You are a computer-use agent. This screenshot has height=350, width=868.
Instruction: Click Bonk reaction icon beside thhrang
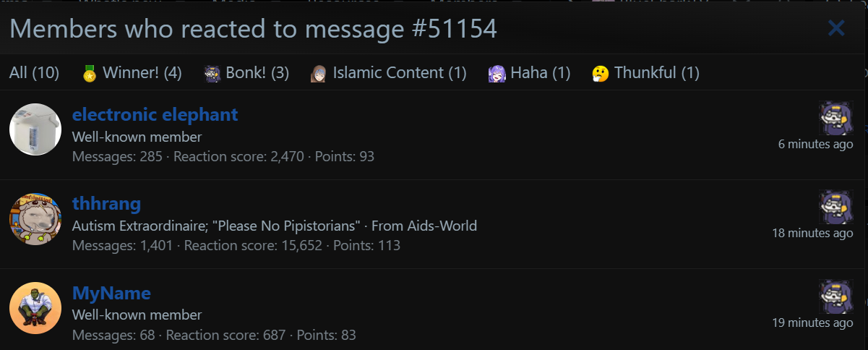click(836, 208)
